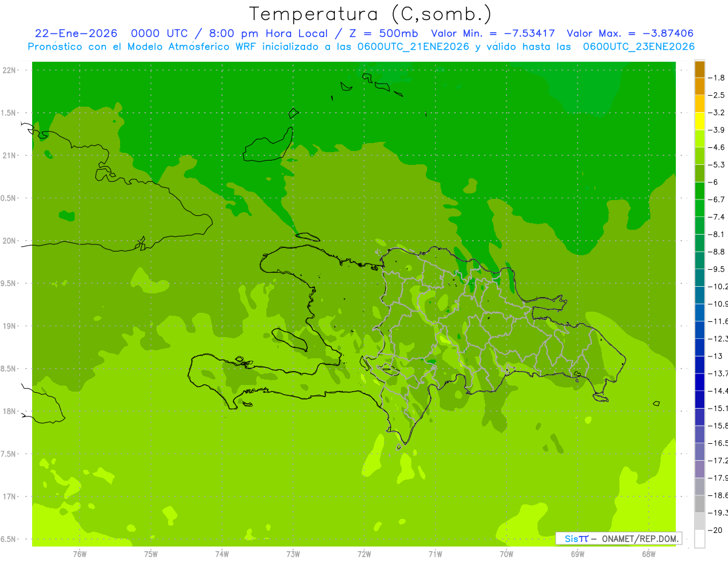Click the '-8.1' legend value
The width and height of the screenshot is (728, 562).
click(716, 234)
